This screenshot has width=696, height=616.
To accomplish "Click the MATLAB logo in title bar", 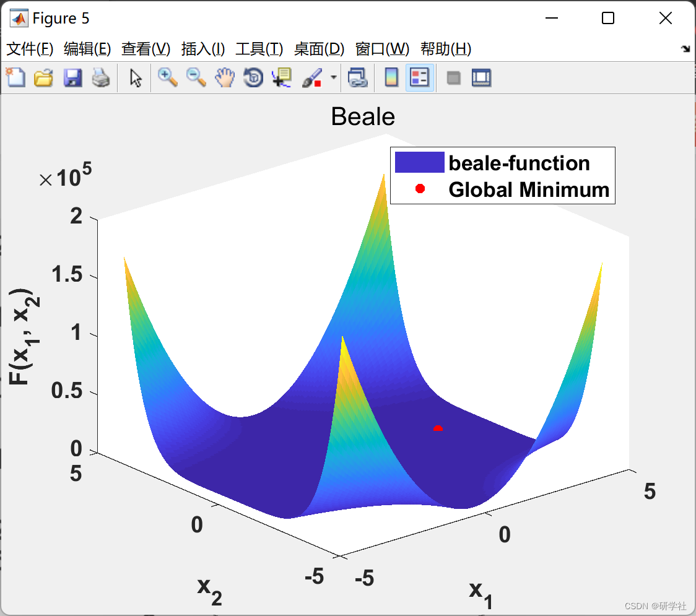I will [19, 18].
